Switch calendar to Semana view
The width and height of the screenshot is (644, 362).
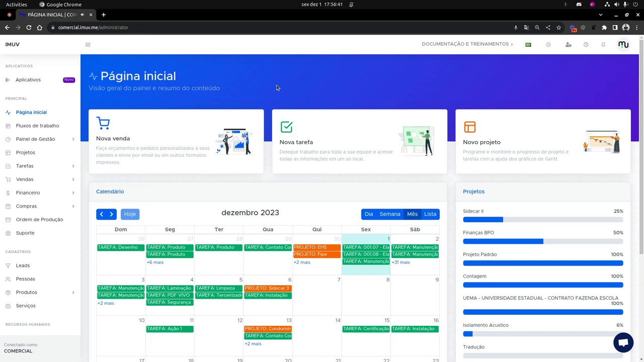[390, 214]
